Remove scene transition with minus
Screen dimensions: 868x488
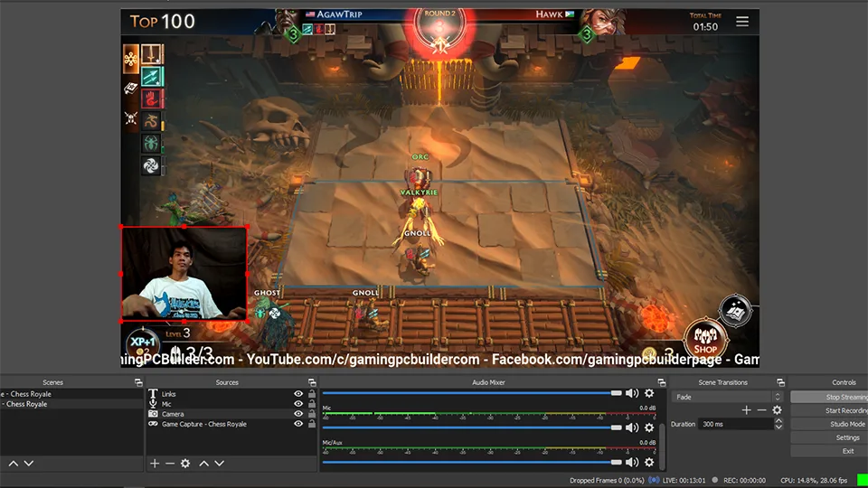click(761, 410)
